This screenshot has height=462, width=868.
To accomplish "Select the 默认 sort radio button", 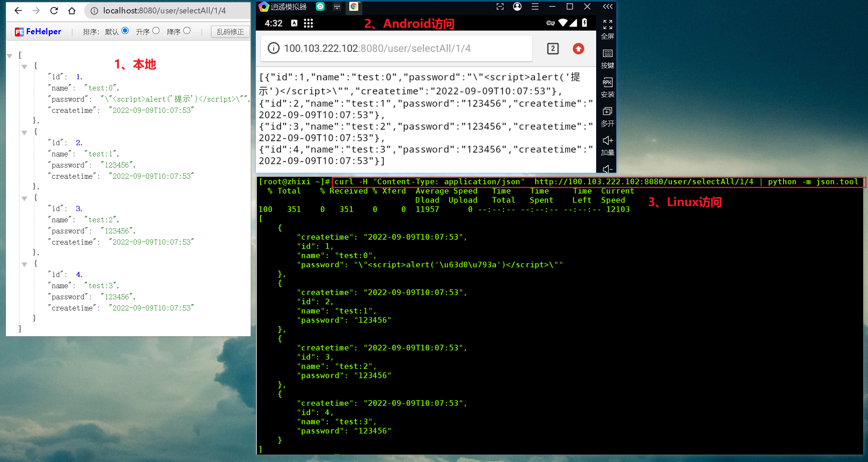I will click(x=125, y=31).
